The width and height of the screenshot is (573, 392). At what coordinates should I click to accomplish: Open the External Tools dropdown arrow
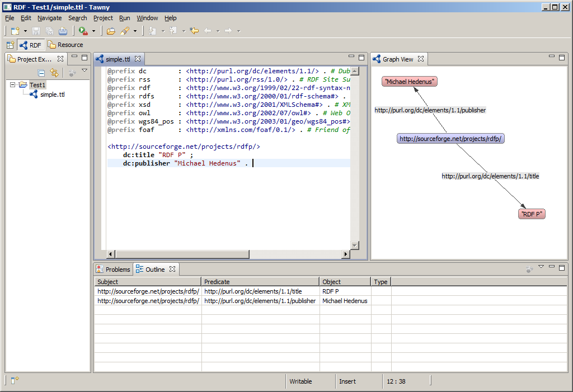[x=93, y=31]
